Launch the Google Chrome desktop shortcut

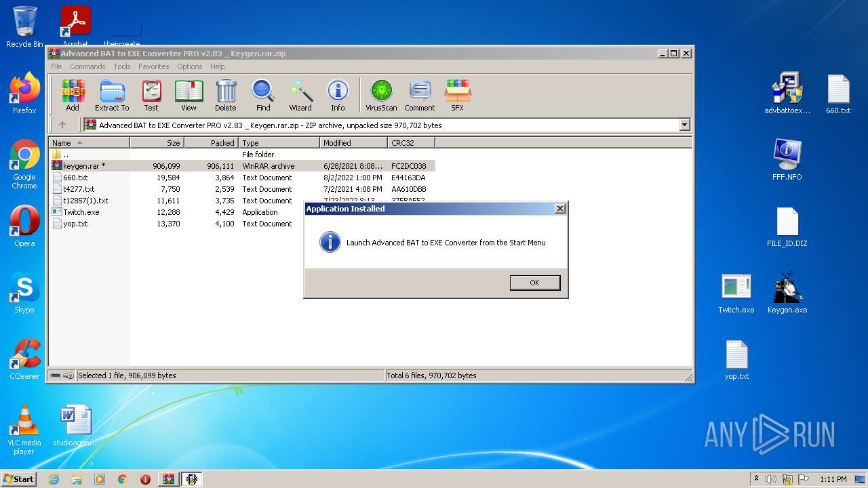click(x=24, y=165)
